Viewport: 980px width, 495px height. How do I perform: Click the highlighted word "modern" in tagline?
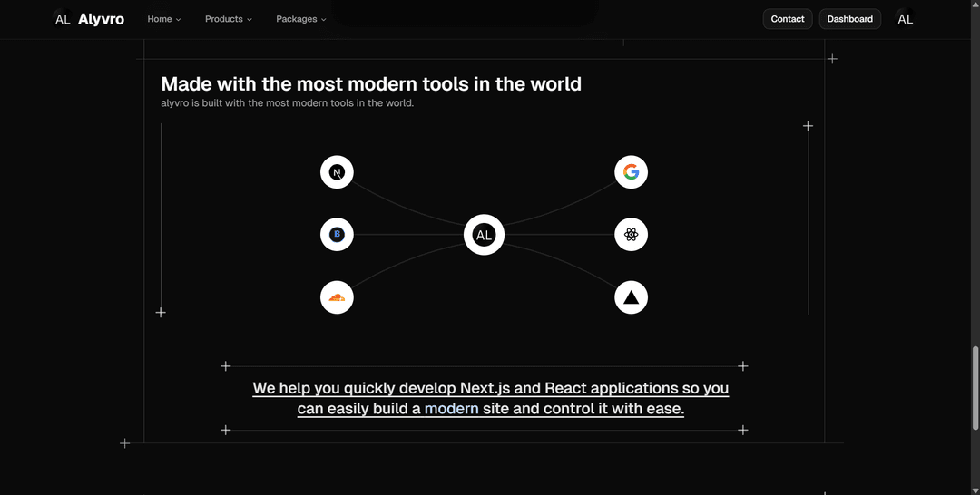[451, 409]
